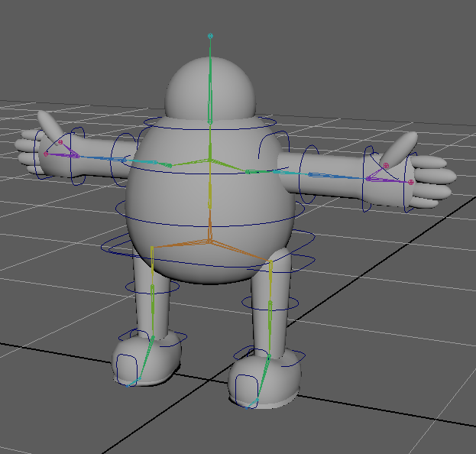Click the orange pelvis root joint
This screenshot has width=476, height=454.
209,242
